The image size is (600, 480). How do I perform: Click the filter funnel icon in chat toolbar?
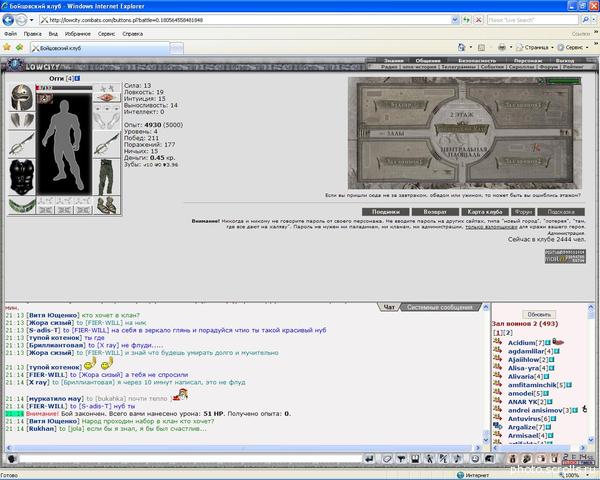[401, 459]
